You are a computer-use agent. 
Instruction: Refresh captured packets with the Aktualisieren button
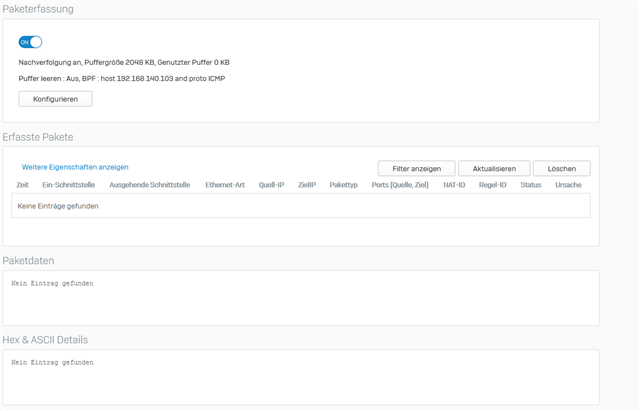click(x=494, y=169)
